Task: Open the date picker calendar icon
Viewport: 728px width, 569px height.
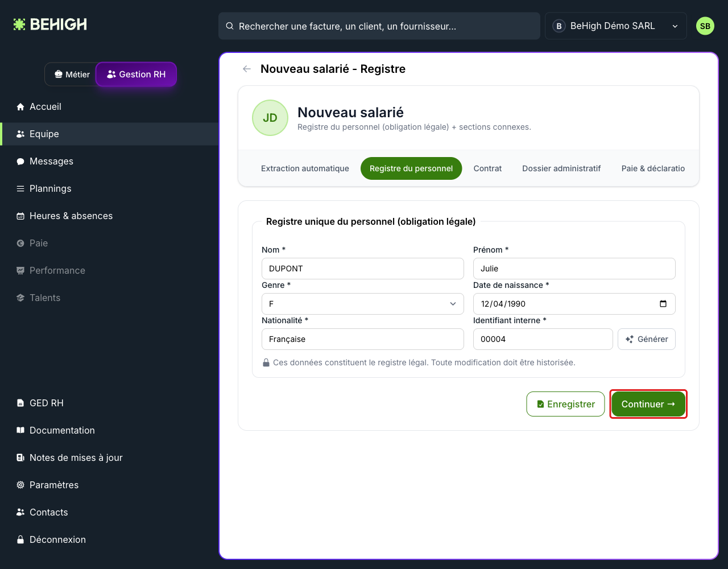Action: (663, 304)
